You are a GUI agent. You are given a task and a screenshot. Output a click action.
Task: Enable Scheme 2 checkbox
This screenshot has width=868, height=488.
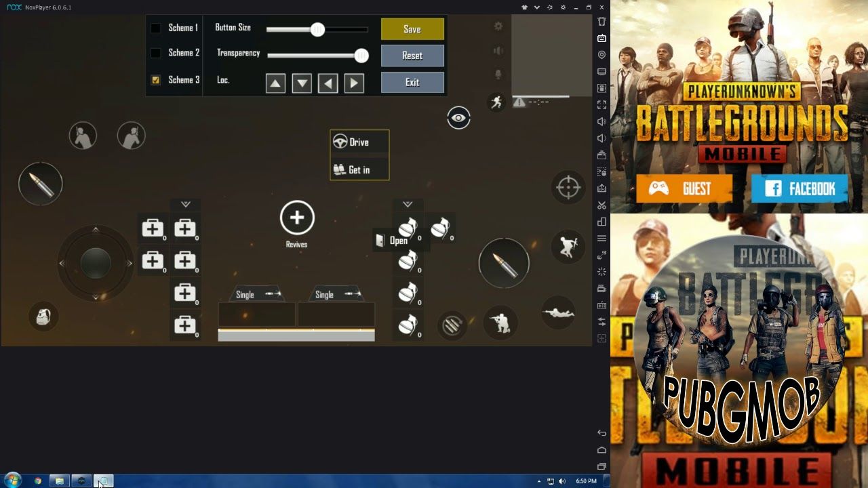(x=155, y=53)
